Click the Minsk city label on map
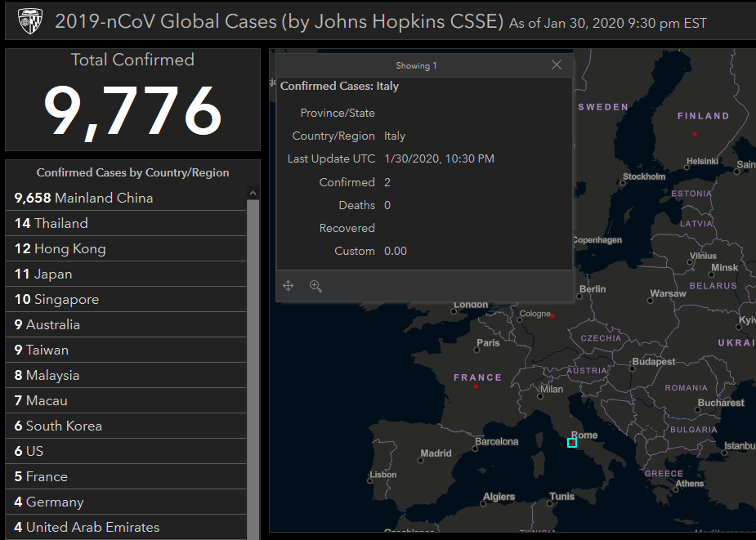Viewport: 756px width, 540px height. pos(724,268)
